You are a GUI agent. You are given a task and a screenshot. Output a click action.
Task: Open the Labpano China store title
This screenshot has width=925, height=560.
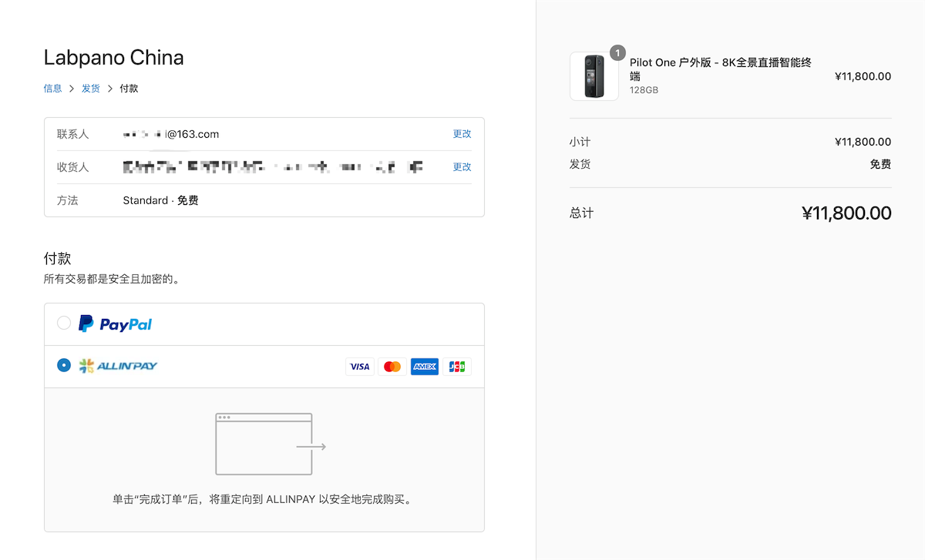click(x=113, y=58)
